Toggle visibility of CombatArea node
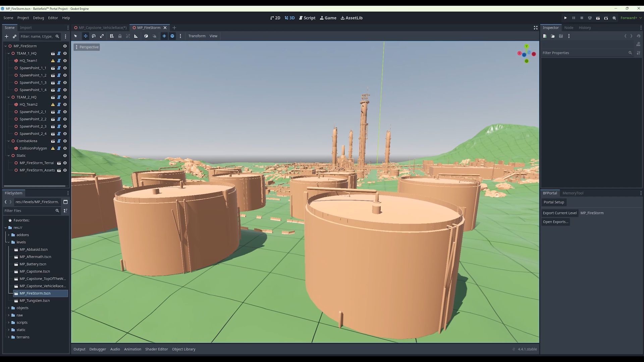 pos(65,141)
